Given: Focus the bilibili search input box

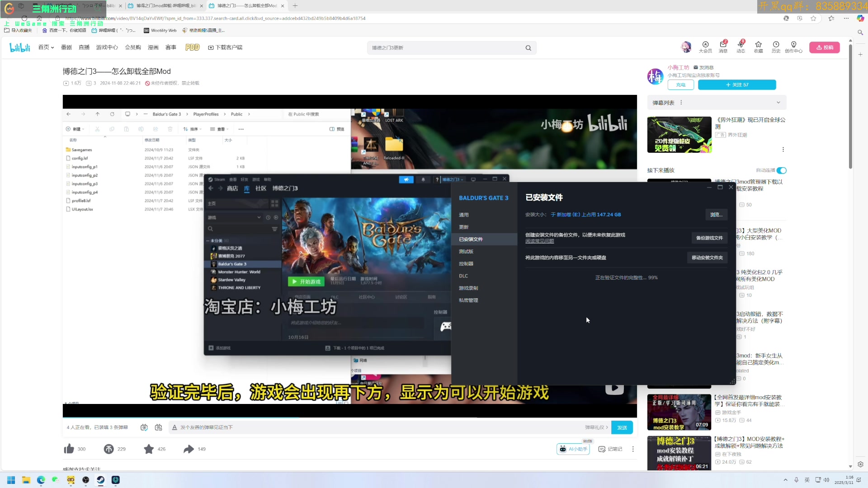Looking at the screenshot, I should pyautogui.click(x=445, y=48).
